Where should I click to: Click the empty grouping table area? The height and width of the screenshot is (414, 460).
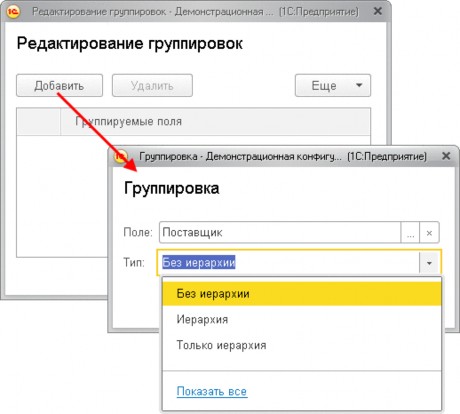(x=63, y=196)
